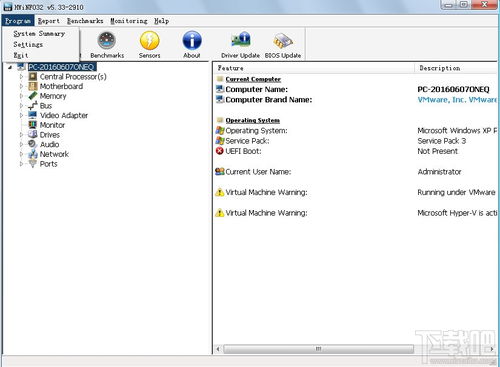
Task: Click the Ports icon in tree
Action: point(32,164)
